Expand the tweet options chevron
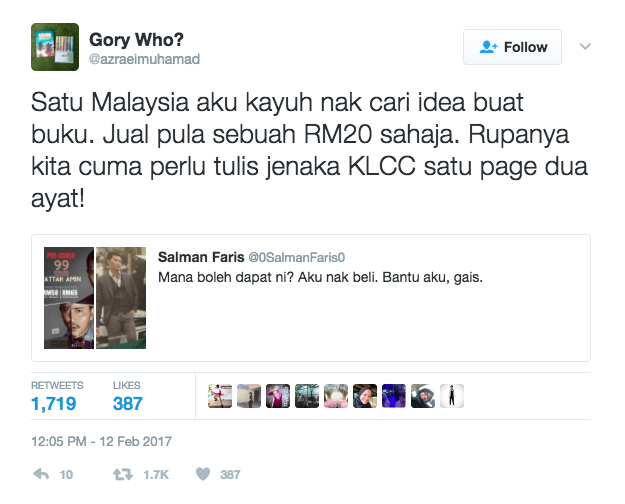This screenshot has width=625, height=504. (585, 47)
